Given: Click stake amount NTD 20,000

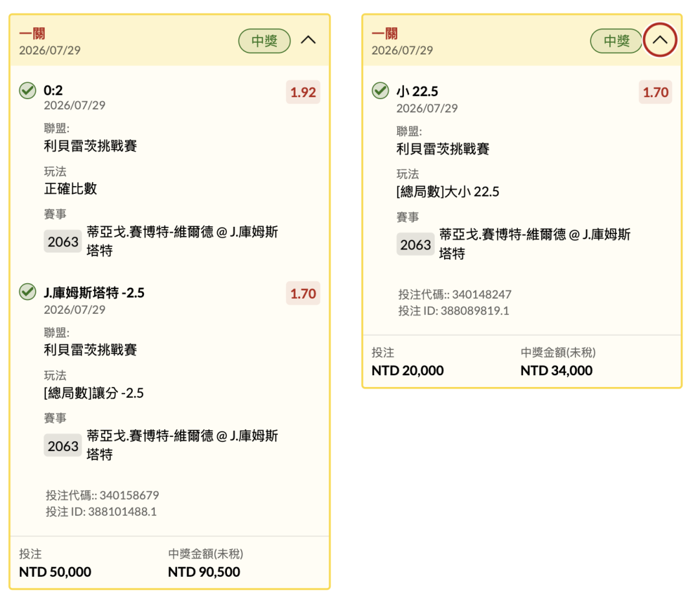Looking at the screenshot, I should [408, 371].
